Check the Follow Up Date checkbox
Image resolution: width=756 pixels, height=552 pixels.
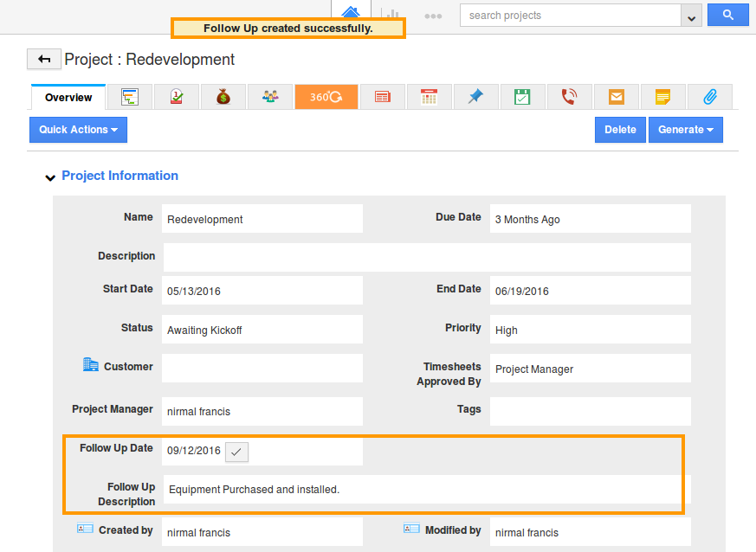coord(236,452)
